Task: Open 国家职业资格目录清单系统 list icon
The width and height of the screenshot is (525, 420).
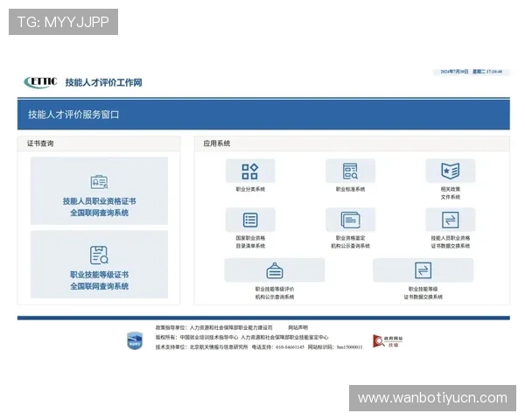Action: coord(250,220)
